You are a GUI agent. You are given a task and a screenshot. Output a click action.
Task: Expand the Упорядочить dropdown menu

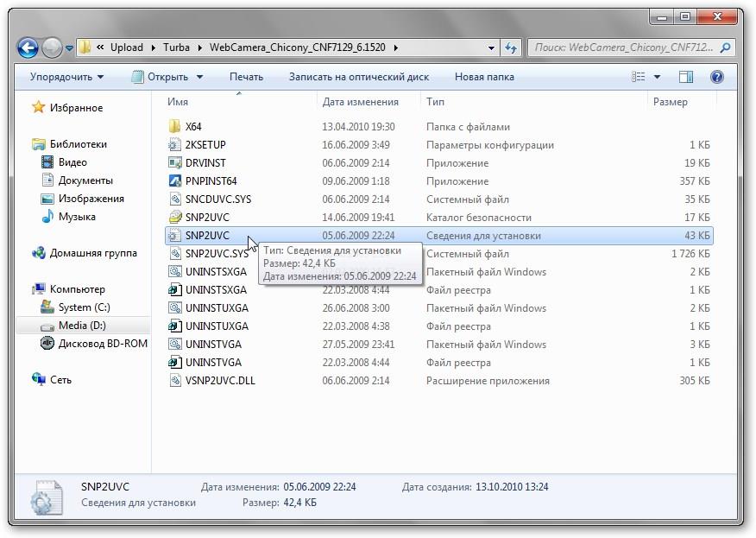point(66,77)
